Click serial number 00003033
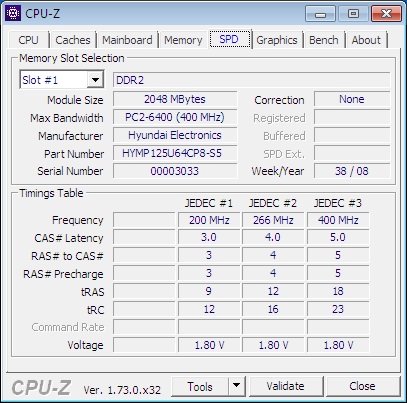Screen dimensions: 407x403 pyautogui.click(x=175, y=171)
